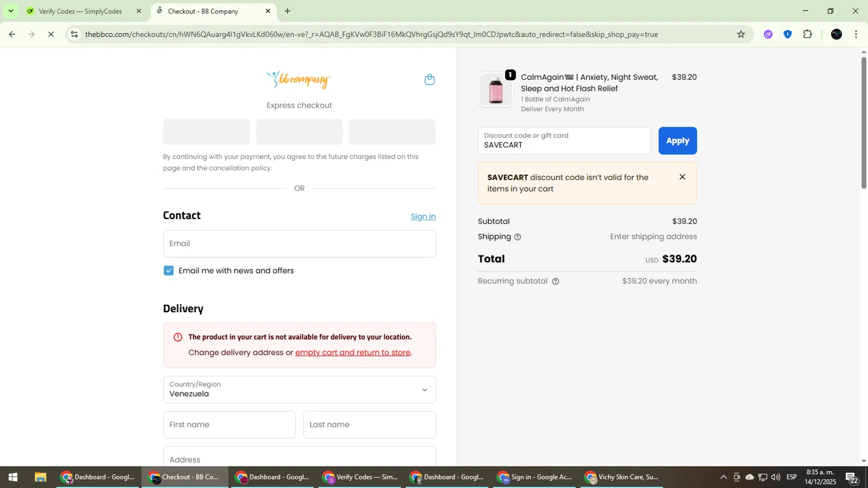This screenshot has height=488, width=868.
Task: Click the blue shield extension icon
Action: click(x=788, y=34)
